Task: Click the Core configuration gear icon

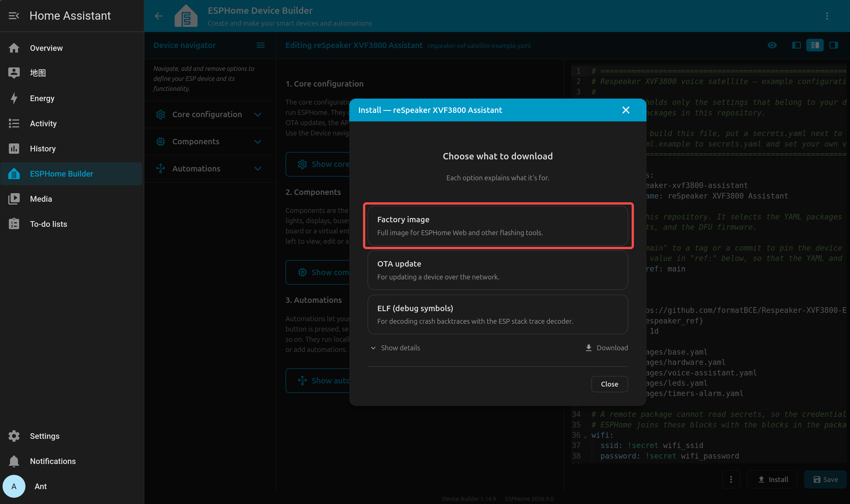Action: tap(161, 115)
